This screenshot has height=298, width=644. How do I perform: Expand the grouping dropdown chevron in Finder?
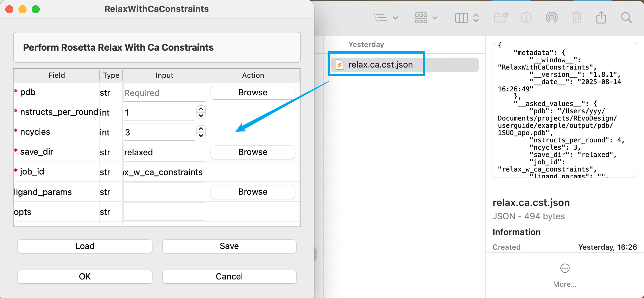pos(435,18)
